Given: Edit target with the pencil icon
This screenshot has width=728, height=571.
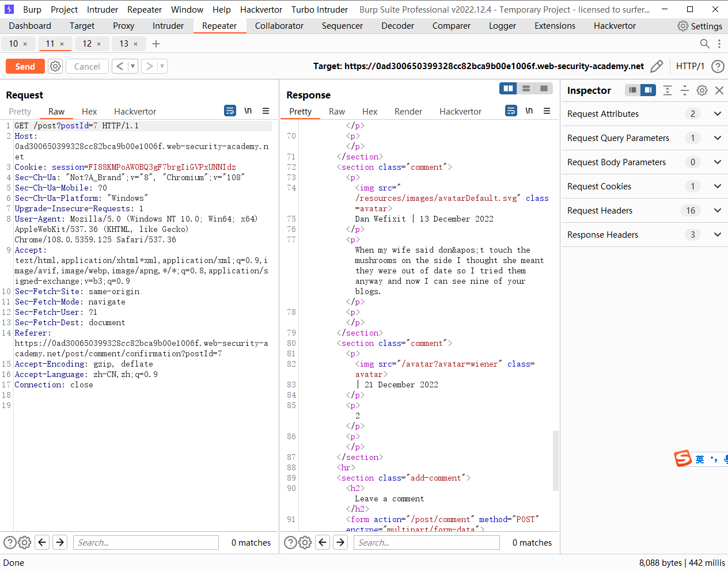Looking at the screenshot, I should pyautogui.click(x=657, y=66).
